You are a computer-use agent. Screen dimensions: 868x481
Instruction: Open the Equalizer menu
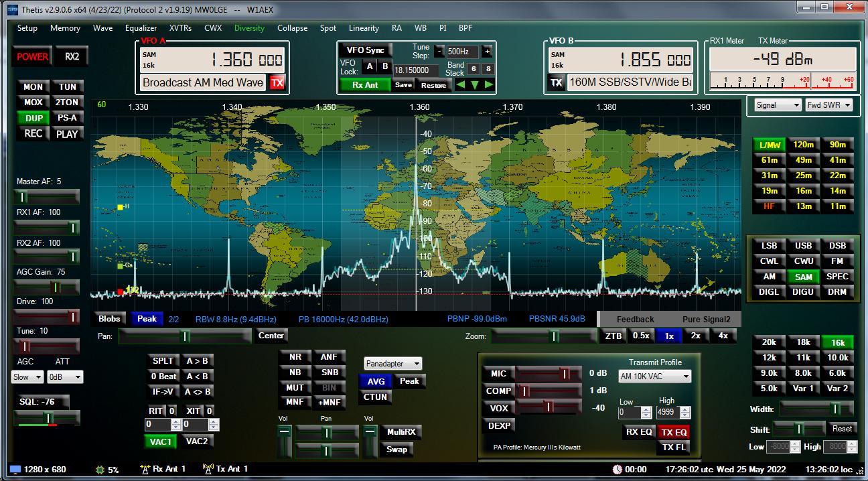141,28
